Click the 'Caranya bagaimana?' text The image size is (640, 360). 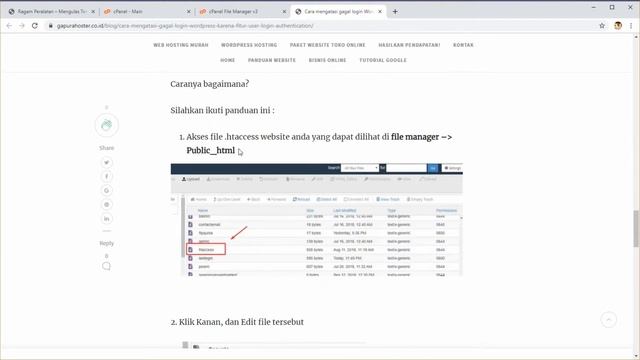tap(210, 84)
